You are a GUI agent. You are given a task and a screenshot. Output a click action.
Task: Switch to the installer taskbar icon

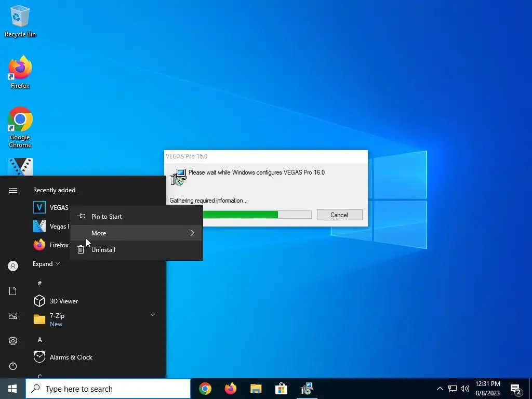point(307,389)
